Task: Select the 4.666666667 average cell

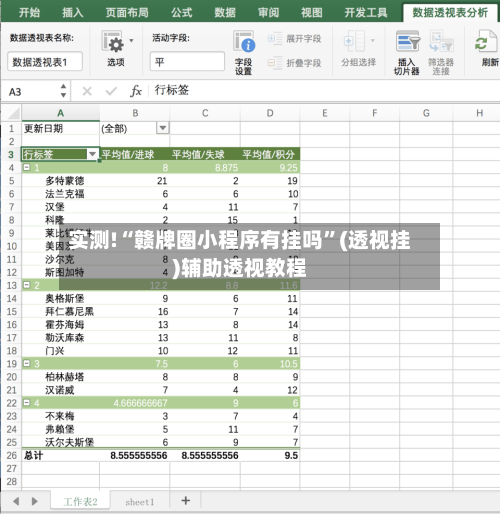Action: pos(135,403)
